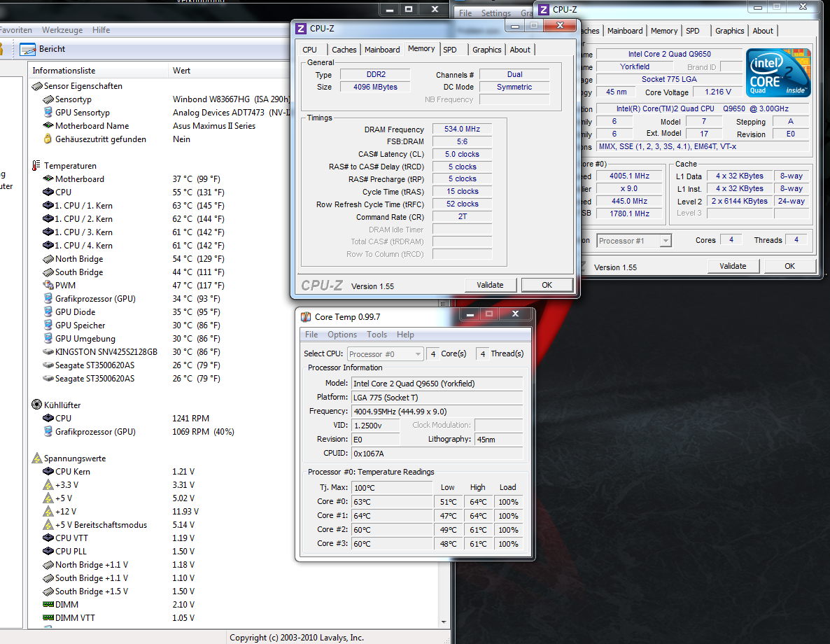Click the Core Temp title bar icon
This screenshot has height=644, width=830.
tap(306, 317)
